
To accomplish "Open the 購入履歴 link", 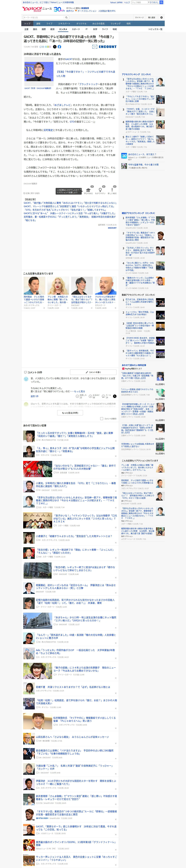I will 152,18.
